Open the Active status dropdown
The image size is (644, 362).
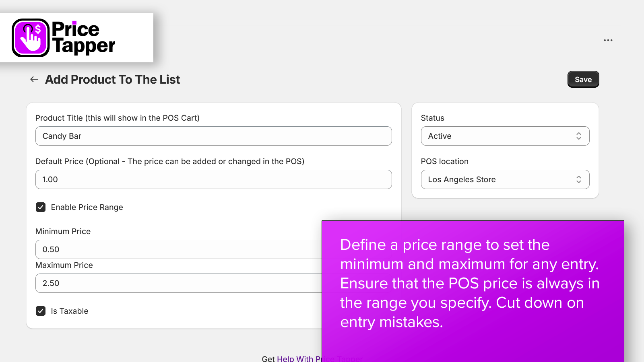505,136
